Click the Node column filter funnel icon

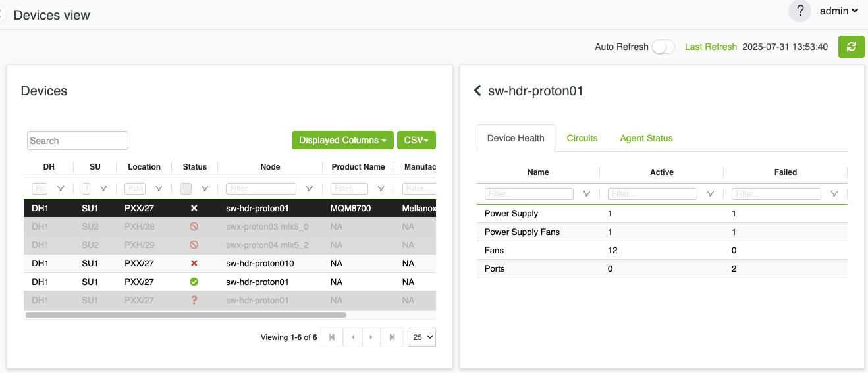[309, 189]
